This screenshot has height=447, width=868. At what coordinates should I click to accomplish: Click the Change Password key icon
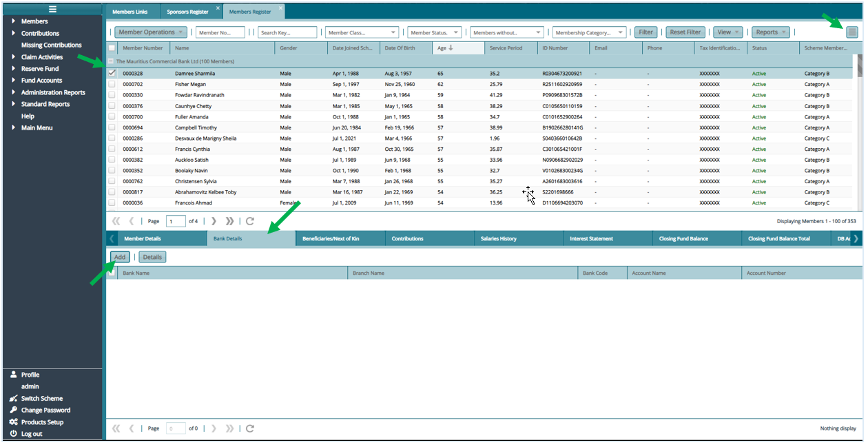click(x=12, y=410)
